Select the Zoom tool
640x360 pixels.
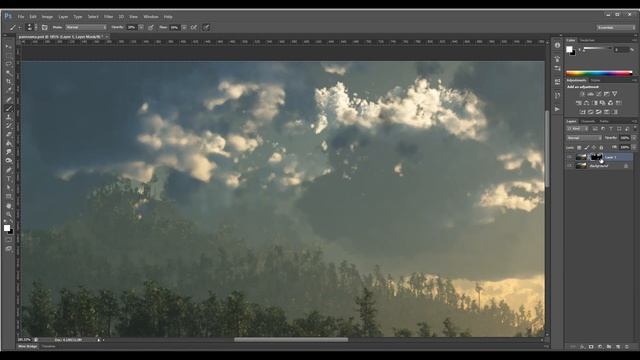(9, 214)
